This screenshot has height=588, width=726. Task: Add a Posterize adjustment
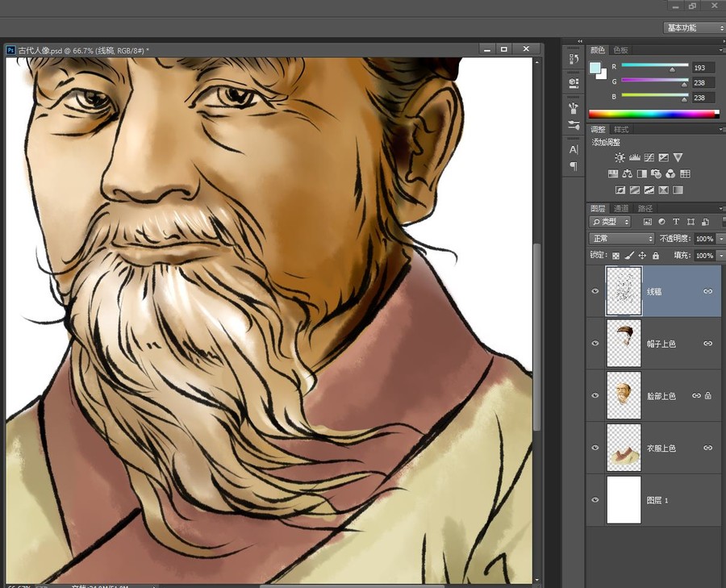635,190
